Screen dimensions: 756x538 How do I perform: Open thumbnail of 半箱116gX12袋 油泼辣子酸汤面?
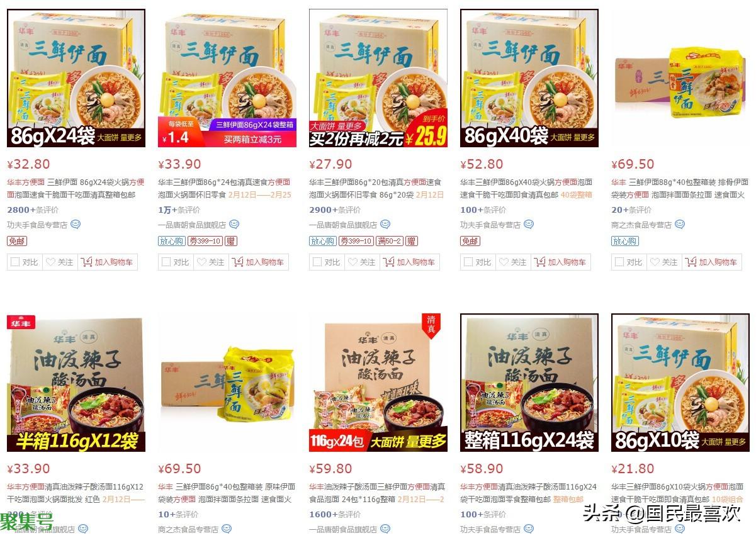pyautogui.click(x=76, y=381)
